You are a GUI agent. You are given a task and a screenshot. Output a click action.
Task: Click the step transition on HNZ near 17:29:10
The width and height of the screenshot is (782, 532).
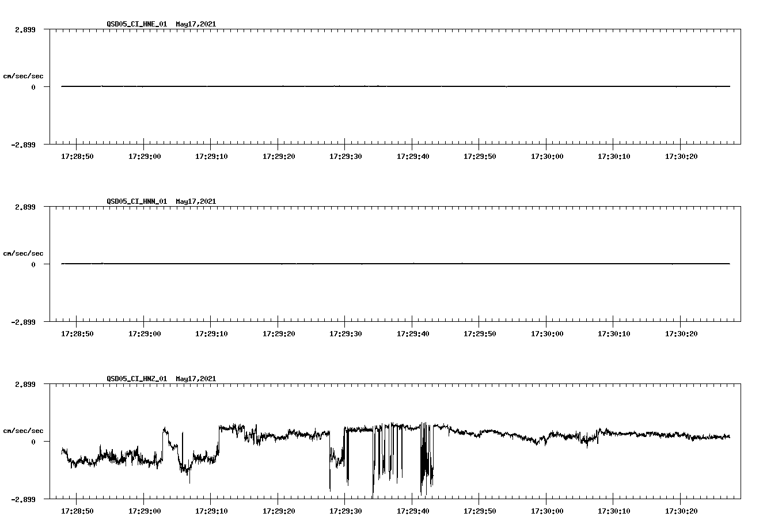pyautogui.click(x=218, y=443)
